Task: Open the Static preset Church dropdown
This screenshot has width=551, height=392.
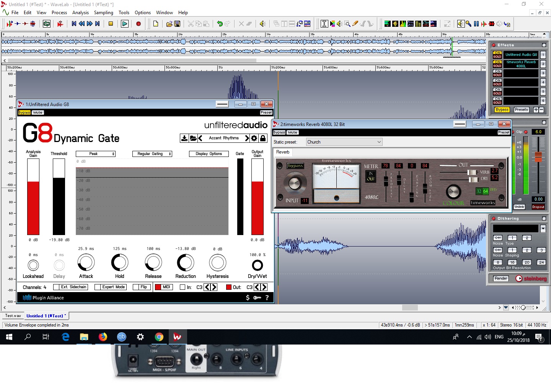Action: (x=344, y=142)
